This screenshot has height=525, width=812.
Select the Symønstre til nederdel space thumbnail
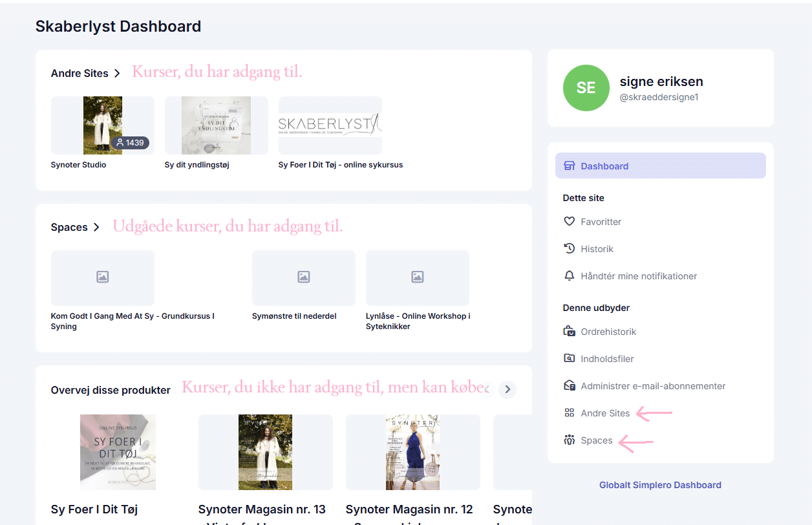304,278
